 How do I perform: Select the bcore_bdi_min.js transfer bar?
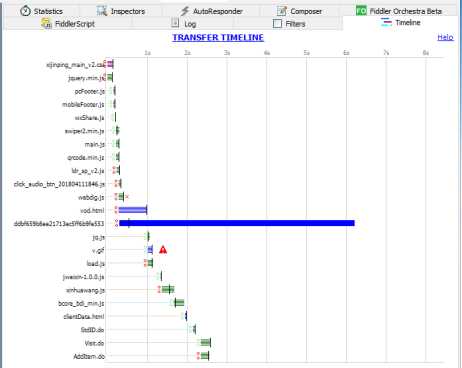179,303
